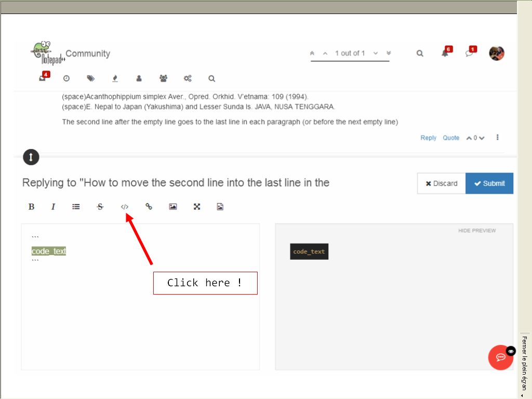The width and height of the screenshot is (532, 399).
Task: Go to previous post up arrow
Action: coord(325,54)
